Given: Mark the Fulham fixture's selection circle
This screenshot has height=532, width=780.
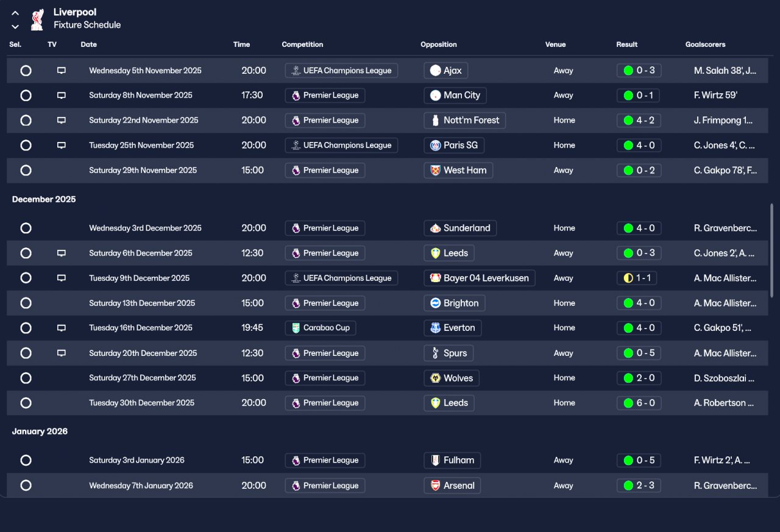Looking at the screenshot, I should [26, 460].
